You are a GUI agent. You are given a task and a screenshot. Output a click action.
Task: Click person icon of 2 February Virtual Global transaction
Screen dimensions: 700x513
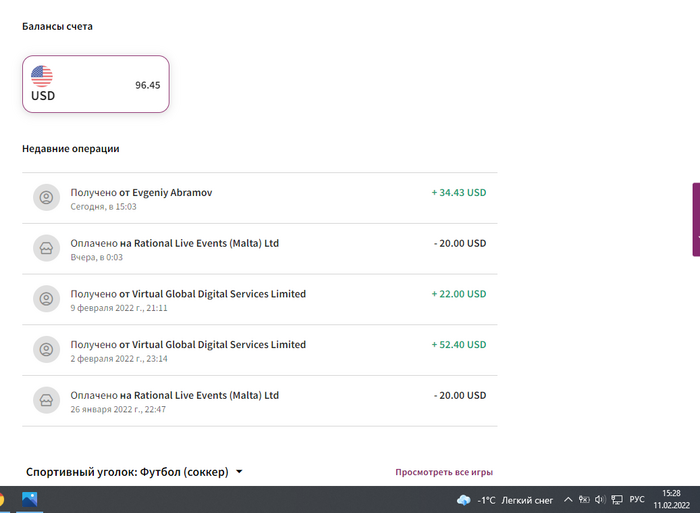tap(46, 350)
